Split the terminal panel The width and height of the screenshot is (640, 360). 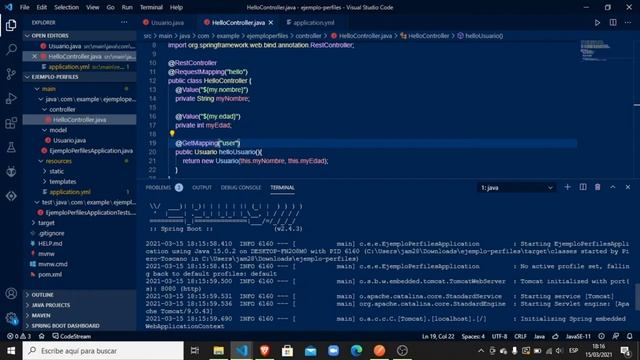(583, 187)
